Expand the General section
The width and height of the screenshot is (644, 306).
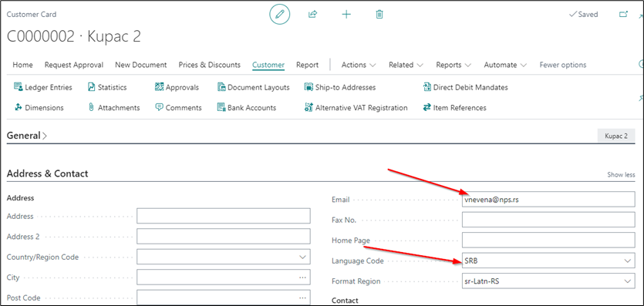[x=27, y=136]
